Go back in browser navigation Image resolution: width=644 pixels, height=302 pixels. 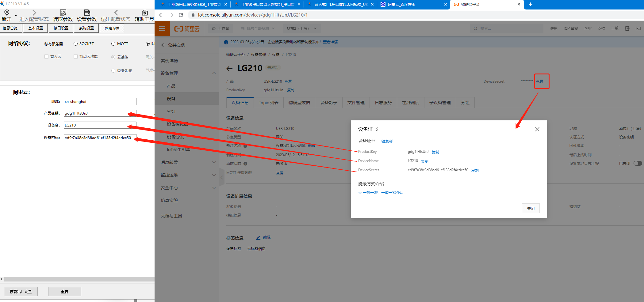point(161,15)
